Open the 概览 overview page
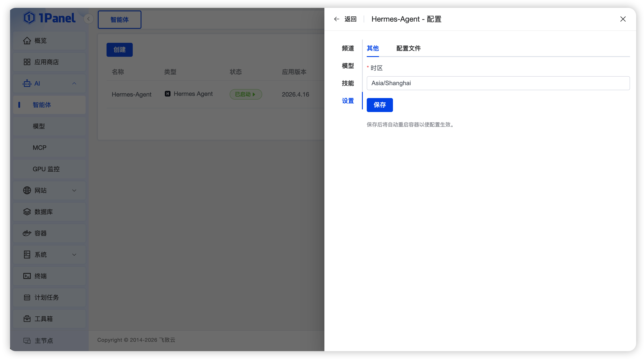This screenshot has width=644, height=359. pyautogui.click(x=49, y=40)
